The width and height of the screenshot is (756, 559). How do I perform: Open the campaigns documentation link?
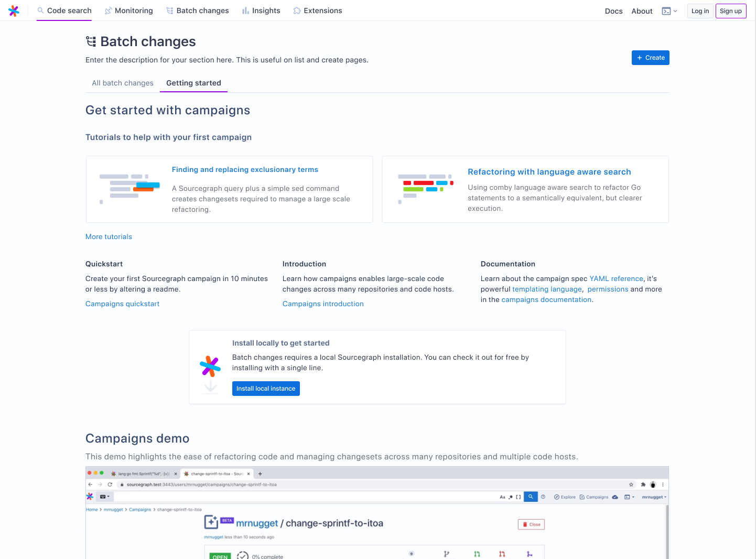tap(546, 299)
